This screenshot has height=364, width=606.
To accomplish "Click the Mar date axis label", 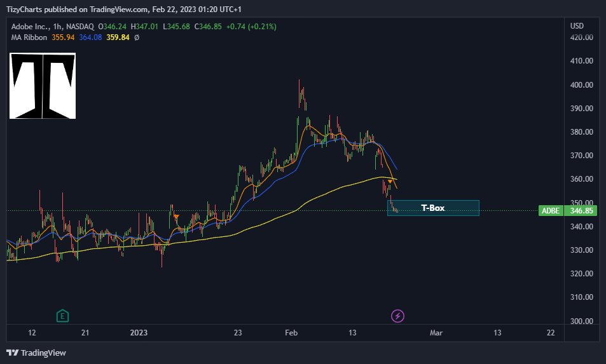I will point(436,333).
